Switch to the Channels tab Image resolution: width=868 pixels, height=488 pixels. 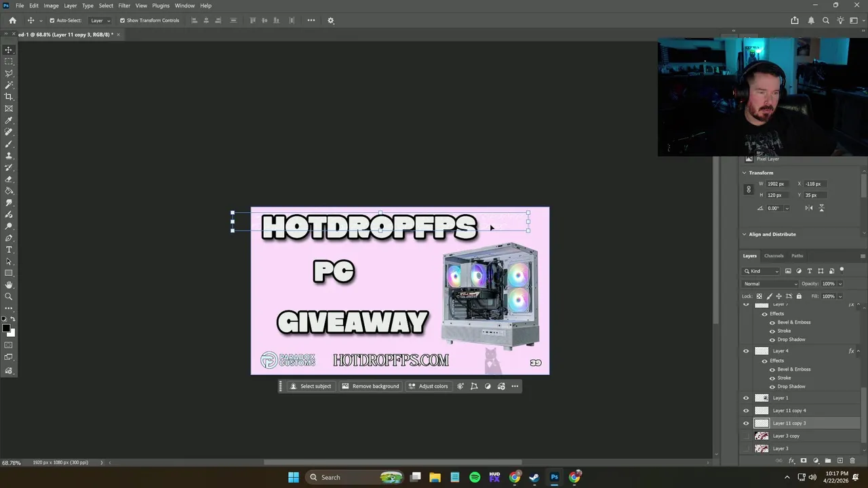coord(774,256)
